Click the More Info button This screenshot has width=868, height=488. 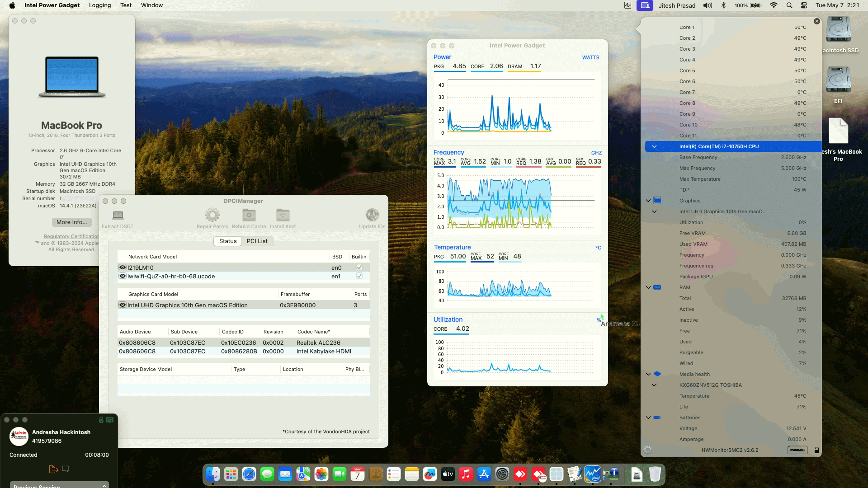coord(71,222)
